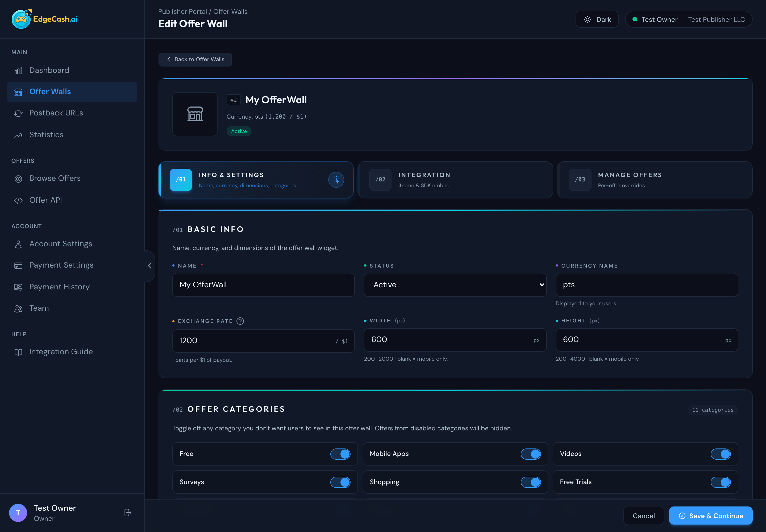
Task: Open the Test Owner account menu
Action: (x=689, y=19)
